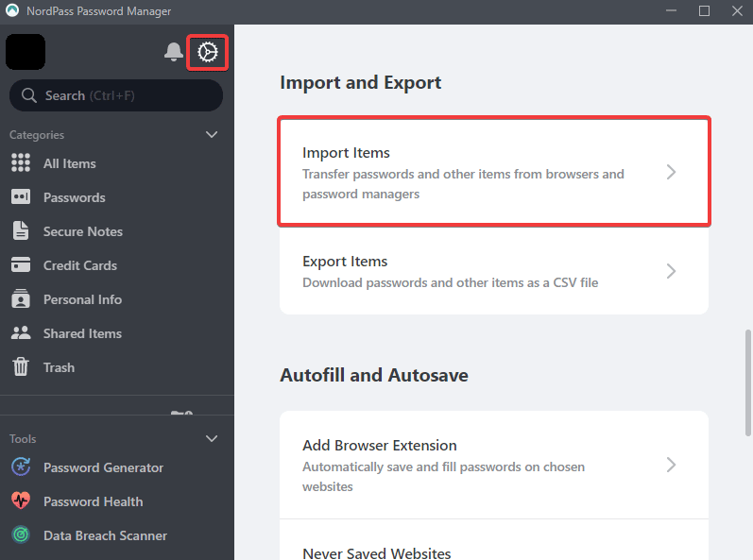This screenshot has height=560, width=753.
Task: Click the Password Health heart icon
Action: 21,501
